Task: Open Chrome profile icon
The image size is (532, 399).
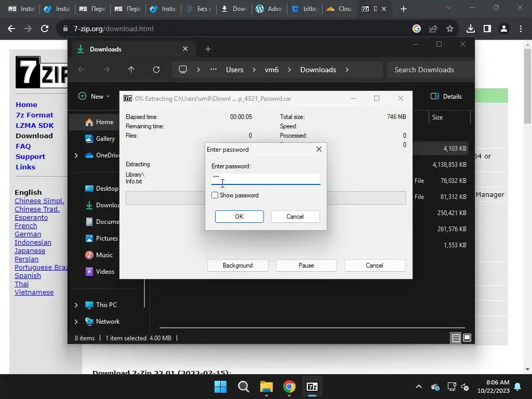Action: pyautogui.click(x=504, y=29)
